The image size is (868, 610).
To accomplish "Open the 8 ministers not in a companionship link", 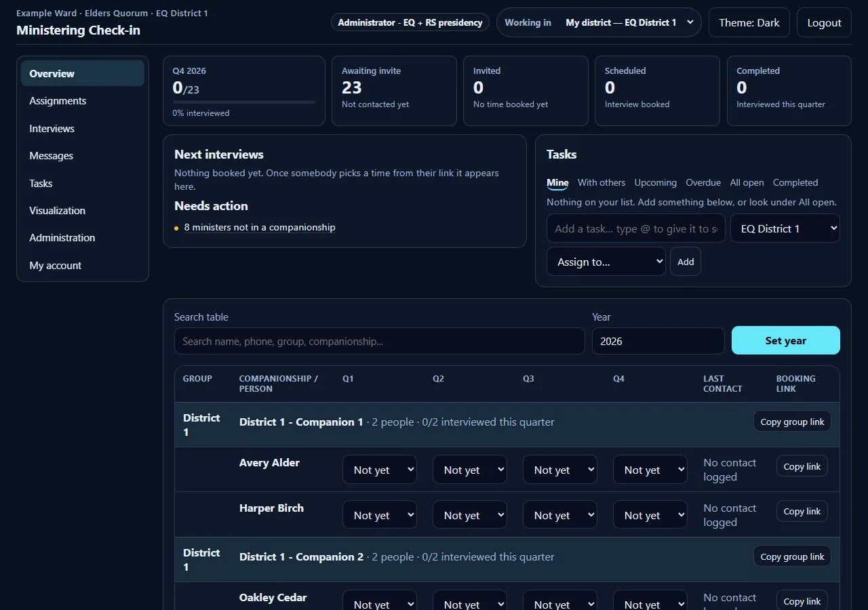I will coord(260,227).
